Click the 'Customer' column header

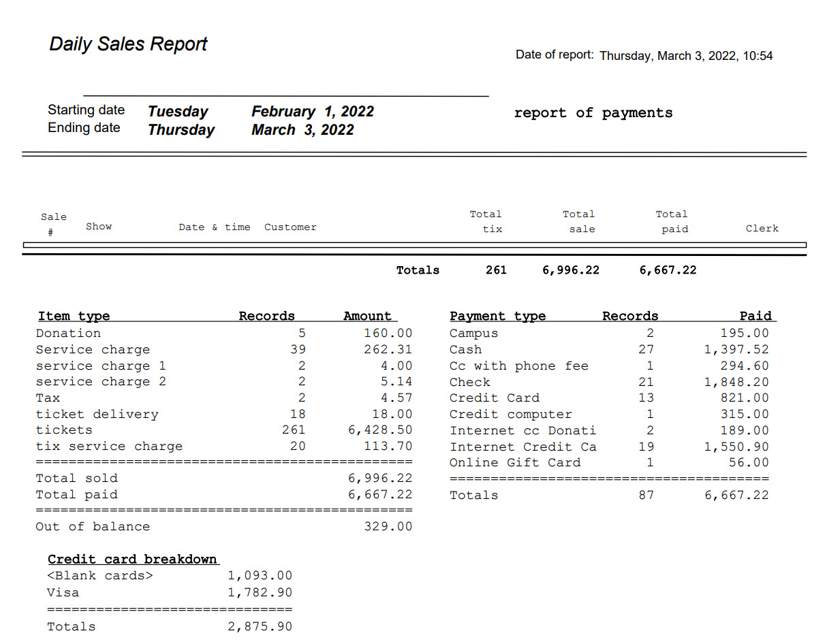coord(290,227)
